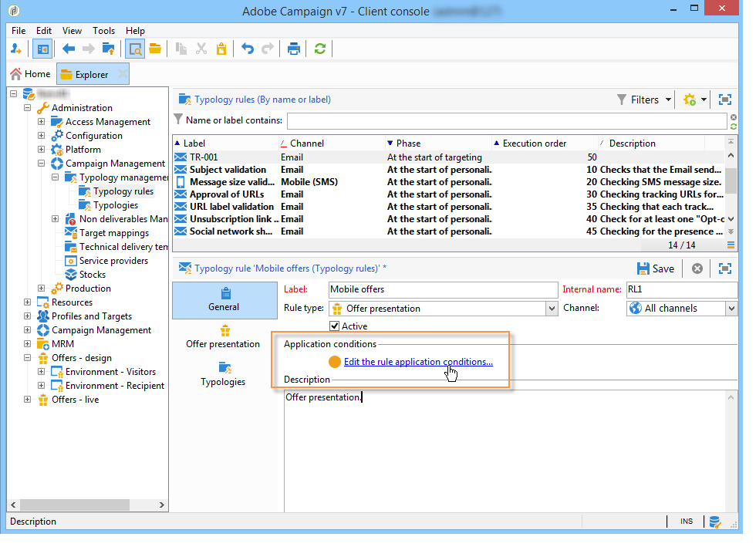Open the File menu
Viewport: 756px width, 547px height.
(x=19, y=30)
